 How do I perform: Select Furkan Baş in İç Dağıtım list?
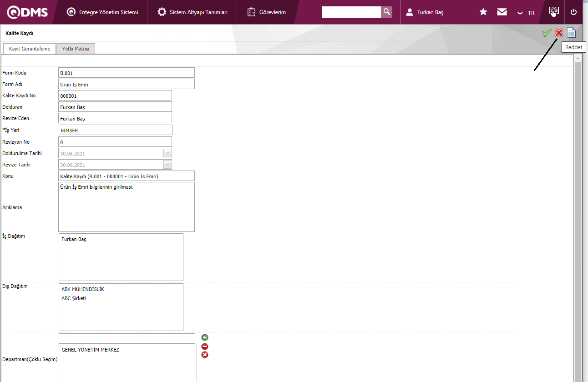(74, 239)
